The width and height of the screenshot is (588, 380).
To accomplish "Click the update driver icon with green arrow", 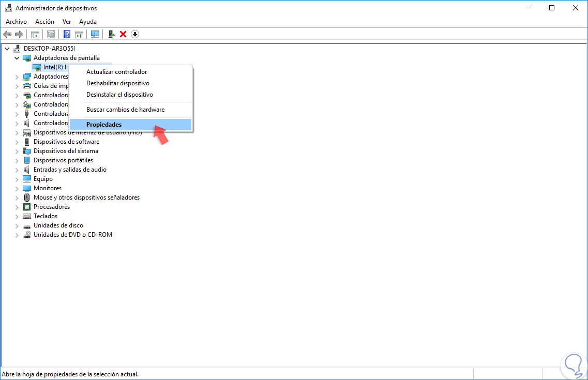I will click(111, 35).
